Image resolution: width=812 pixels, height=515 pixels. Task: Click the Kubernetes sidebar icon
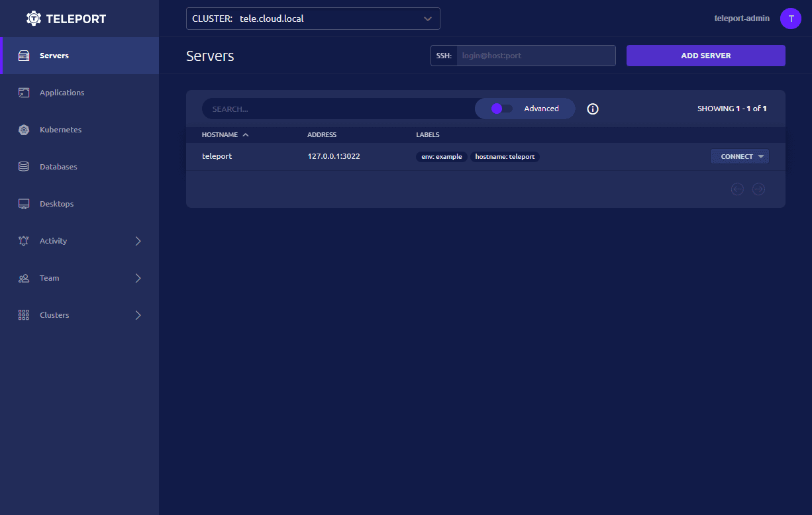[x=24, y=130]
